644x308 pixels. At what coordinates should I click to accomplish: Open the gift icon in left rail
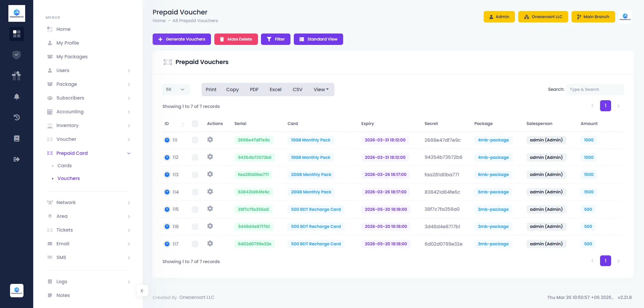tap(16, 76)
